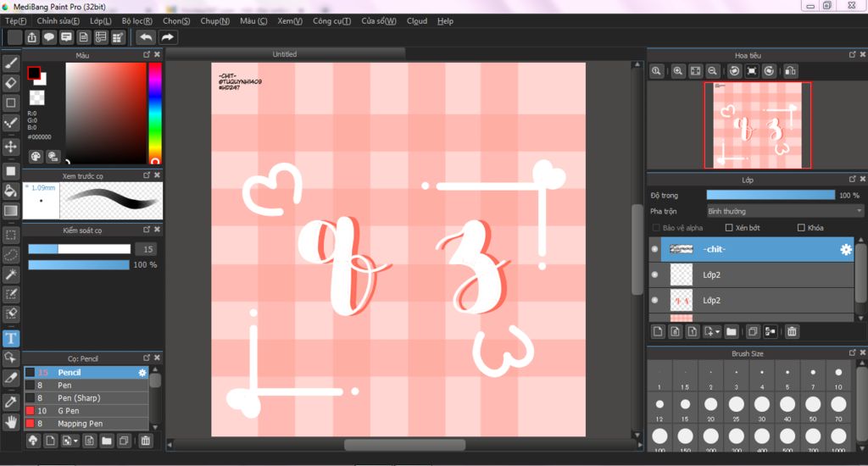Choose brush size 30 preset
Screen dimensions: 868x466
pos(762,408)
